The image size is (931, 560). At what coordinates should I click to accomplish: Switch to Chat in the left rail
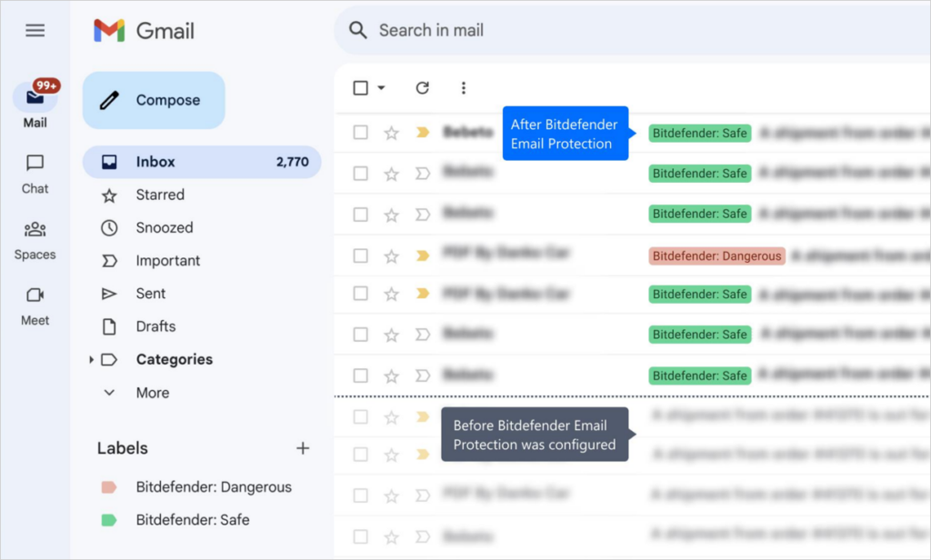[35, 175]
